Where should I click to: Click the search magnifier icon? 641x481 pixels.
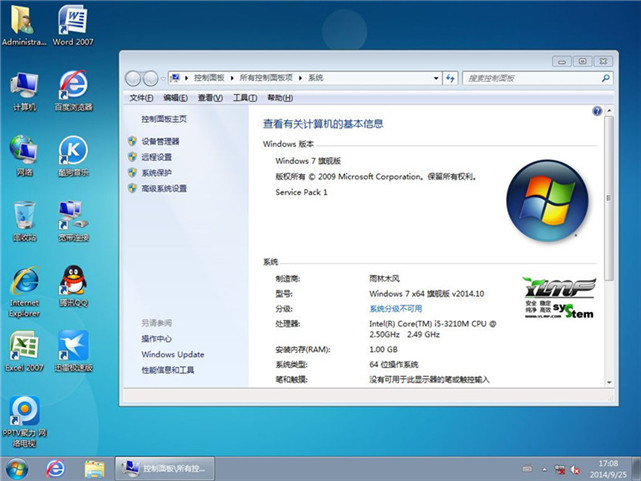pos(605,78)
